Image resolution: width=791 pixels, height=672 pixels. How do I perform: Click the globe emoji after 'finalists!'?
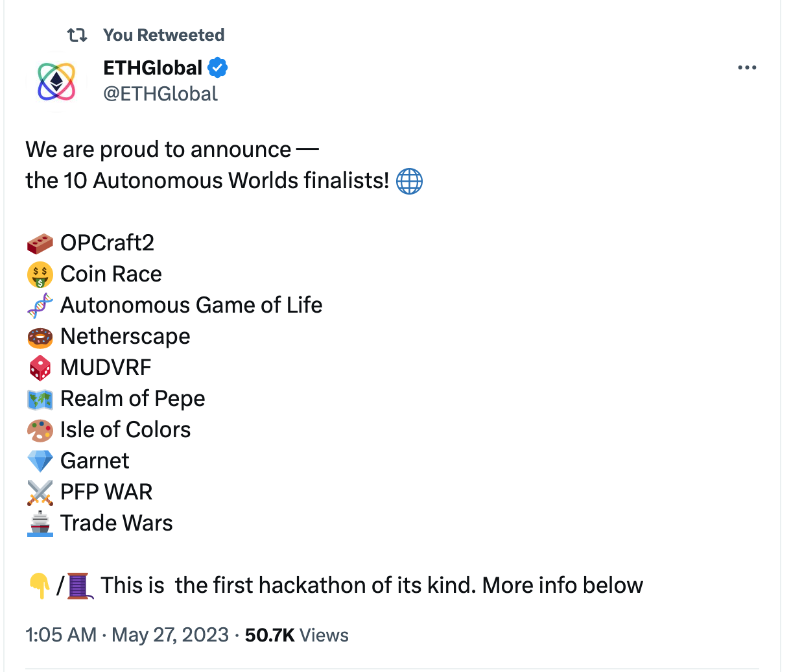409,181
